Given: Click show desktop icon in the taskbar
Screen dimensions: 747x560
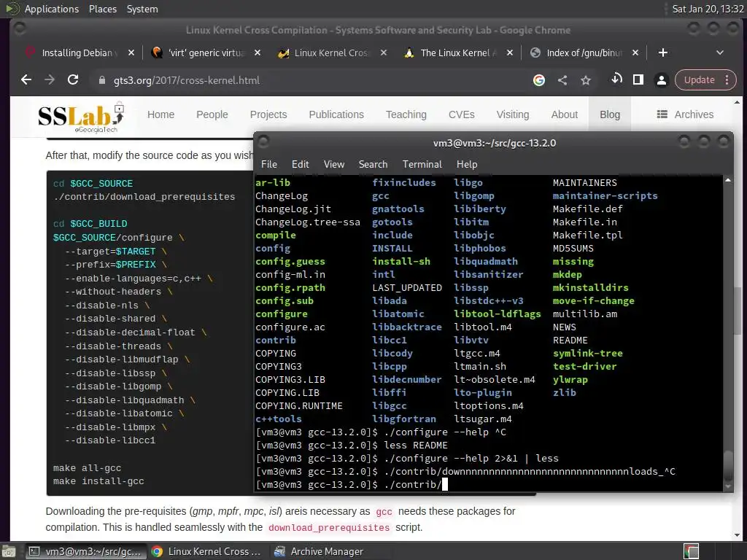Looking at the screenshot, I should pos(9,552).
